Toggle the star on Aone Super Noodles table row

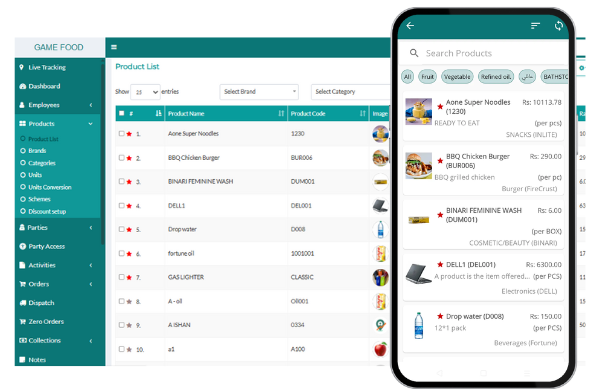129,134
